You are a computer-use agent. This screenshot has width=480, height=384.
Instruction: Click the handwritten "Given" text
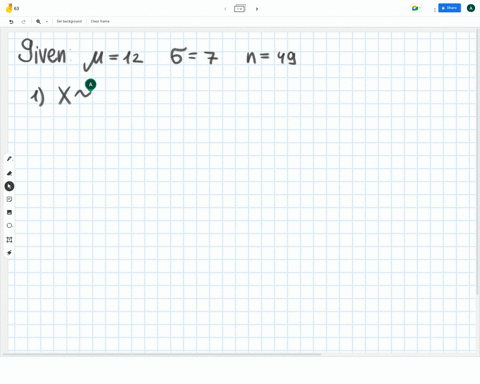point(42,51)
